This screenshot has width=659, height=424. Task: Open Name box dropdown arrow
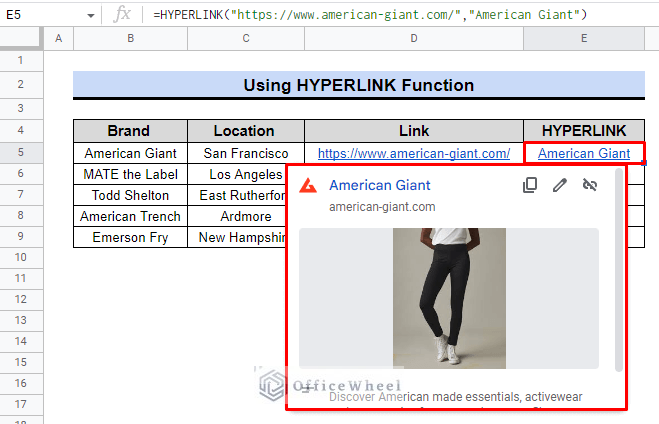[x=90, y=16]
